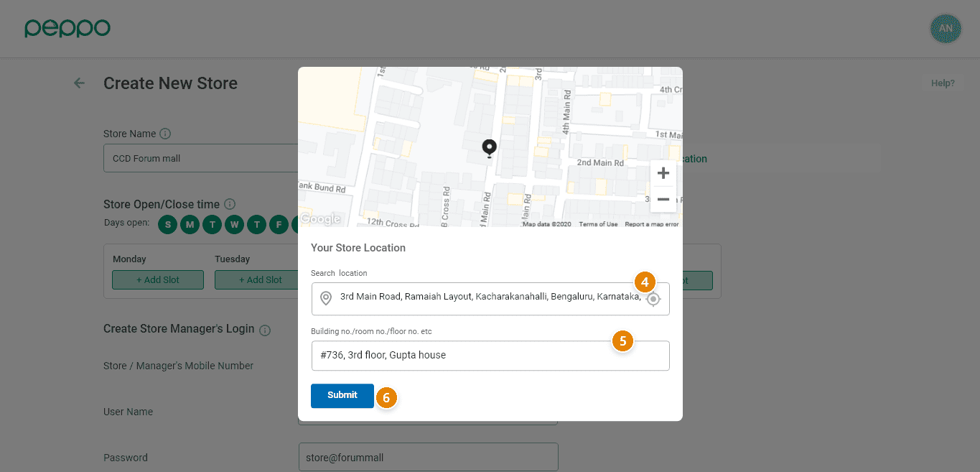Open the AN user avatar menu
Viewport: 980px width, 472px height.
[x=945, y=29]
